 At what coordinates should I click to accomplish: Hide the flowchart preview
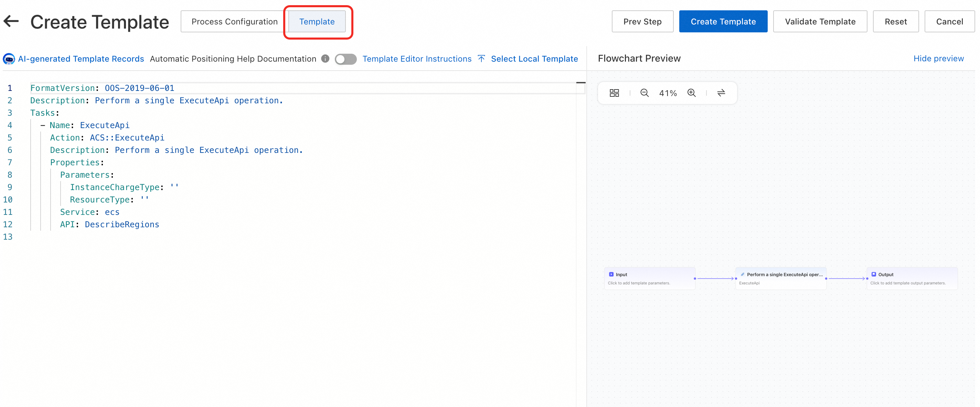(x=938, y=58)
